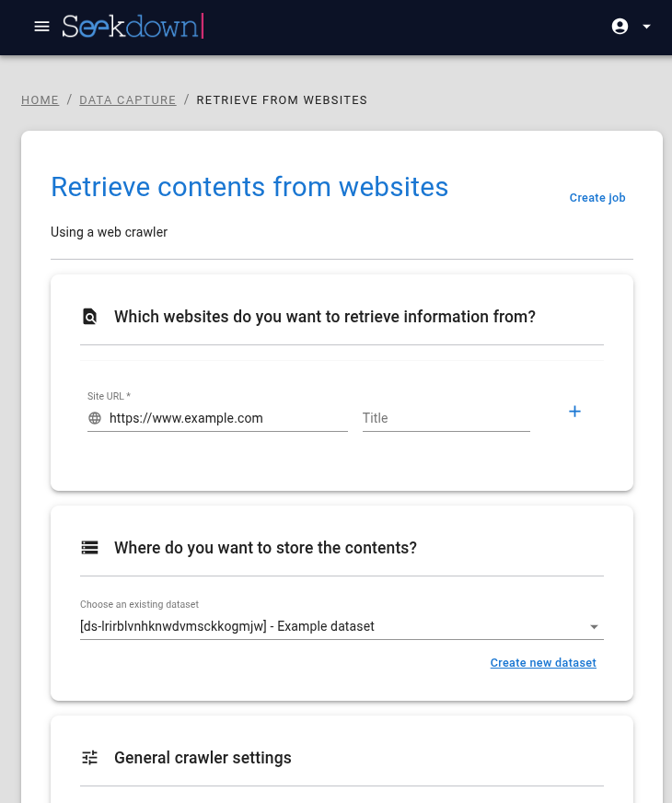This screenshot has height=803, width=672.
Task: Click the storage icon beside store contents heading
Action: 89,547
